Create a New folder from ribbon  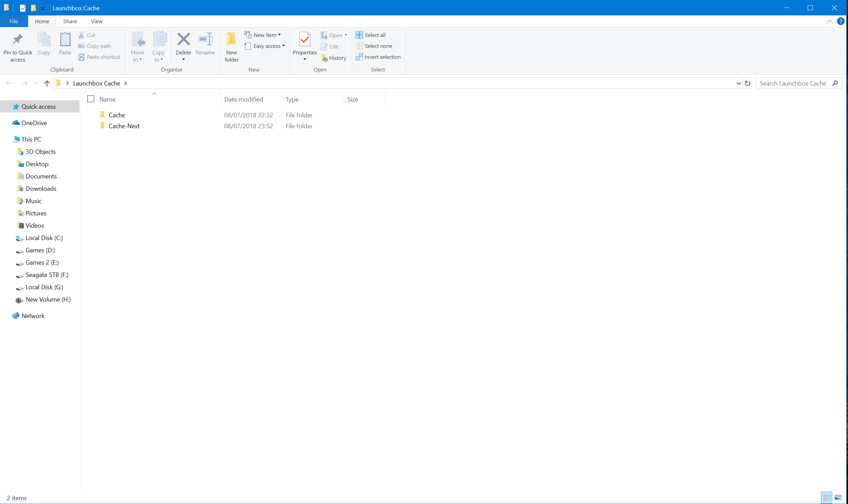click(x=231, y=40)
